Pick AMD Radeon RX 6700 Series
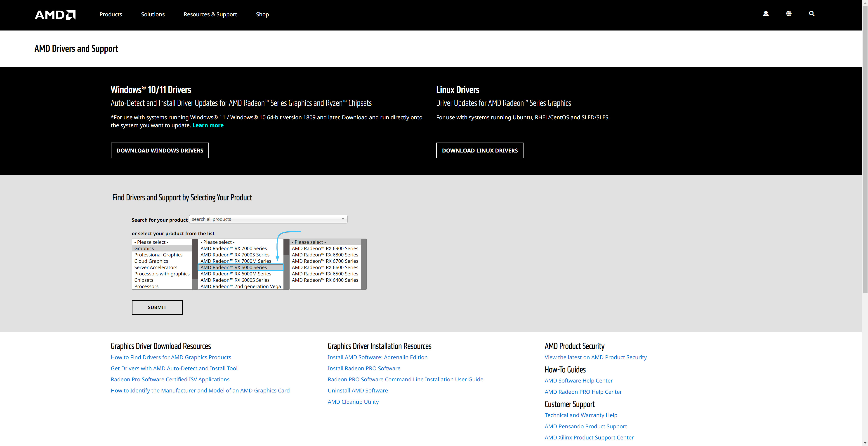 click(325, 261)
